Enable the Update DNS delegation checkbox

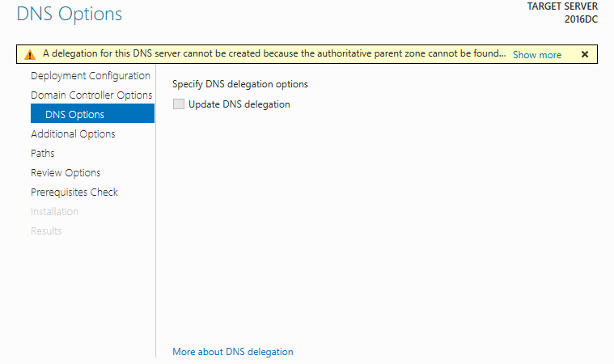pyautogui.click(x=179, y=104)
